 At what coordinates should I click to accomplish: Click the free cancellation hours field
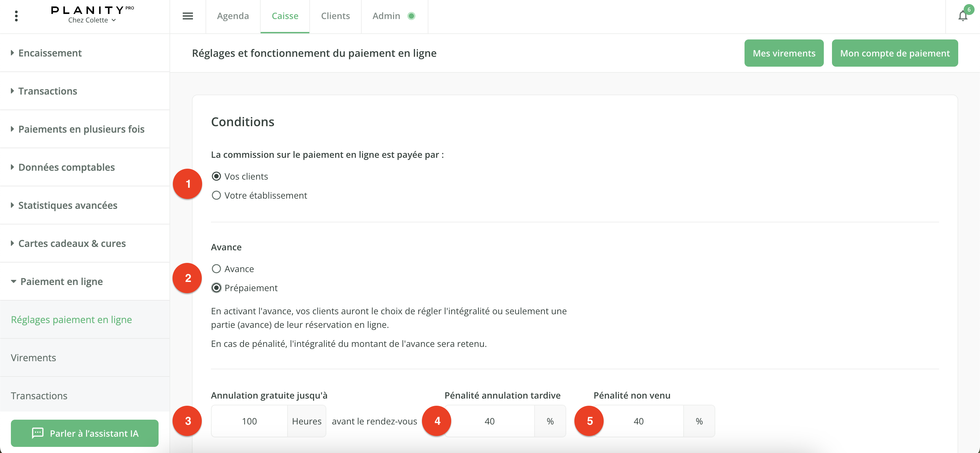click(x=249, y=421)
